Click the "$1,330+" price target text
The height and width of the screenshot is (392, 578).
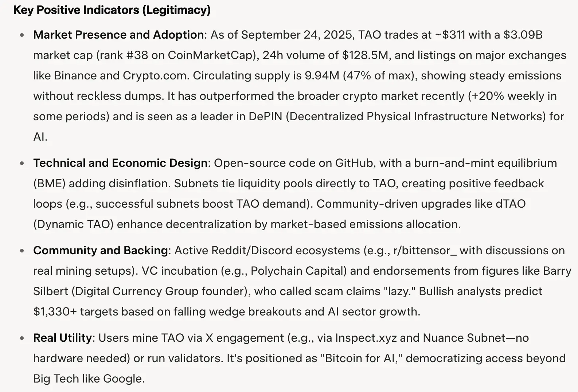[x=55, y=311]
